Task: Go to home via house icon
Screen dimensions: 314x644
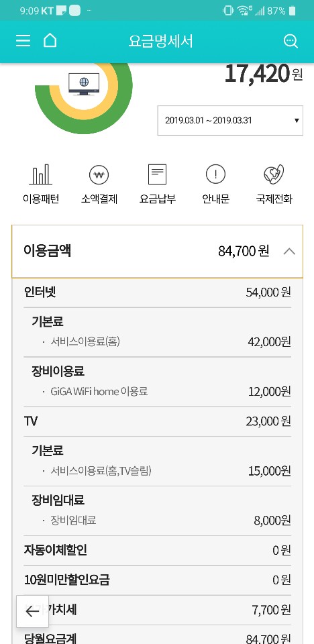Action: point(50,40)
